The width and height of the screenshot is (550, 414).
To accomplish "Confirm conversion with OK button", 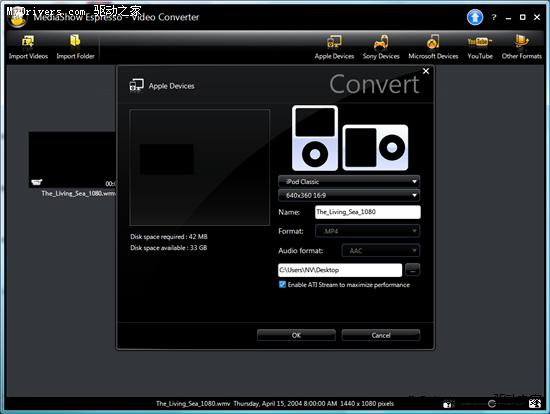I will [x=296, y=335].
